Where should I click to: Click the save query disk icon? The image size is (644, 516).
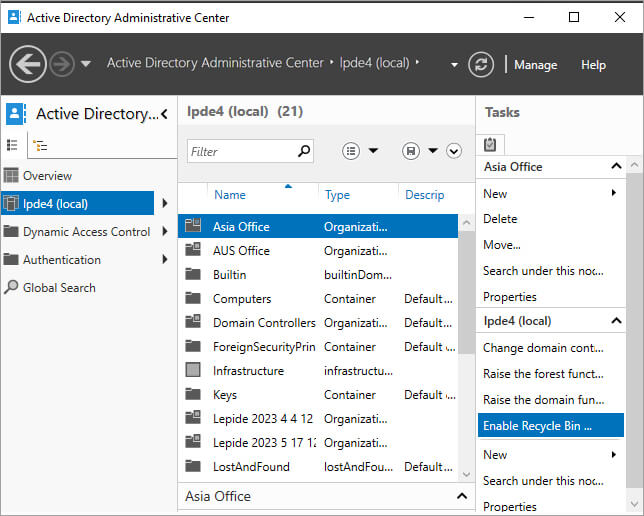coord(411,151)
